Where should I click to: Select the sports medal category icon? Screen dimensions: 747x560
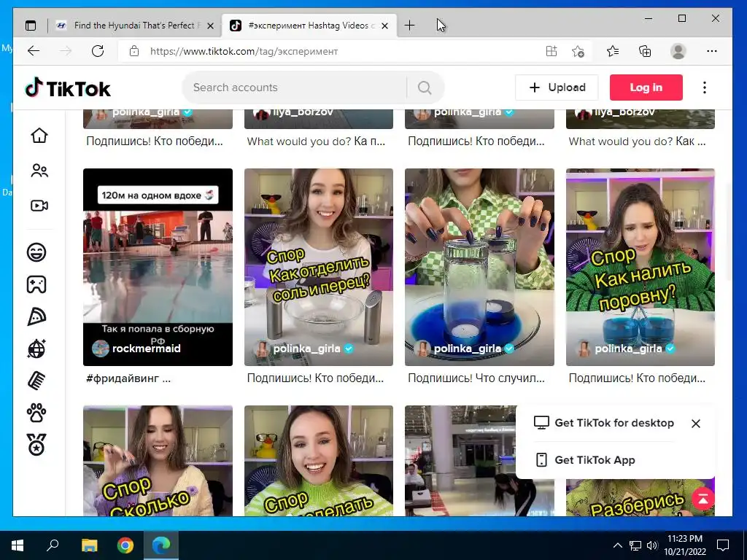36,445
